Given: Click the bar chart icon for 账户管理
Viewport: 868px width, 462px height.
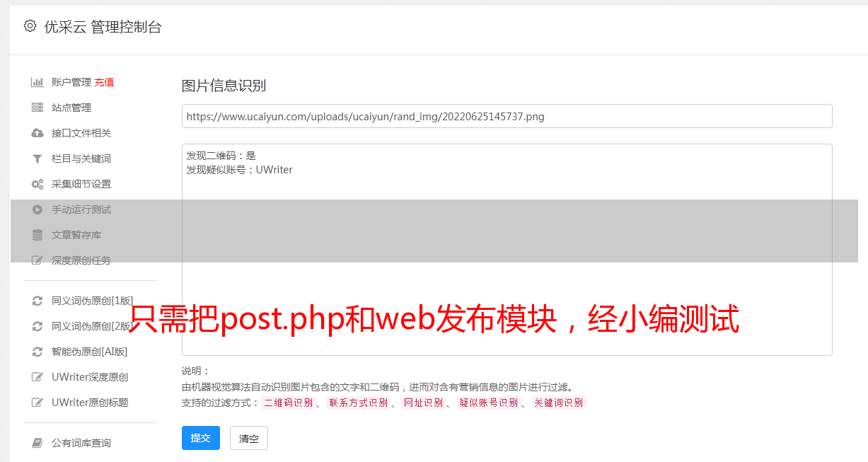Looking at the screenshot, I should [x=37, y=82].
